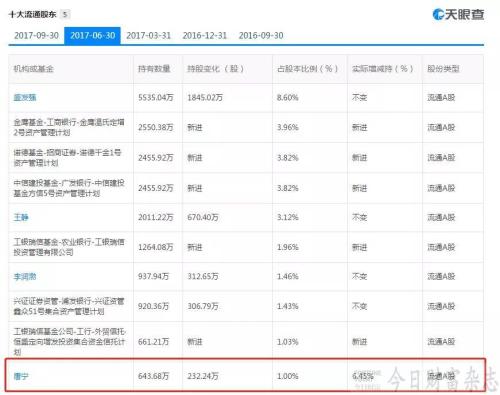Click the fund name in the 2550.38万 row
The height and width of the screenshot is (395, 500).
coord(69,127)
